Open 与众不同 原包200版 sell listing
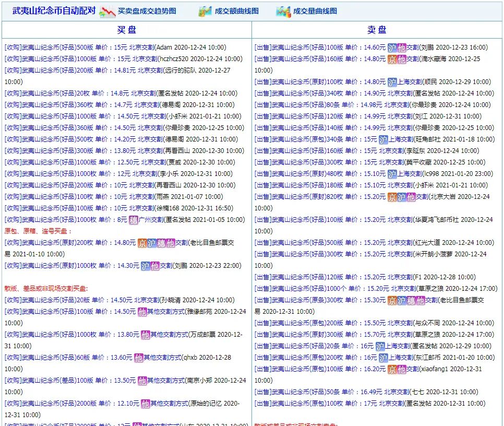504x426 pixels. (374, 323)
